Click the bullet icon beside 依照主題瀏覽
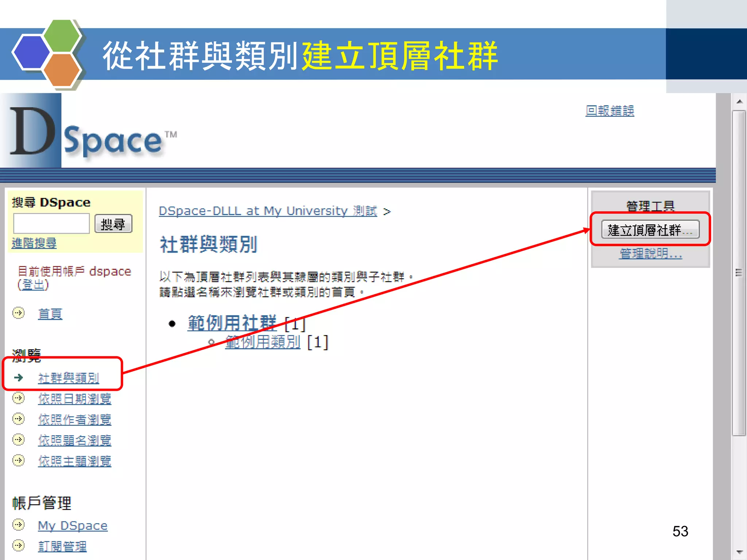 (x=19, y=460)
